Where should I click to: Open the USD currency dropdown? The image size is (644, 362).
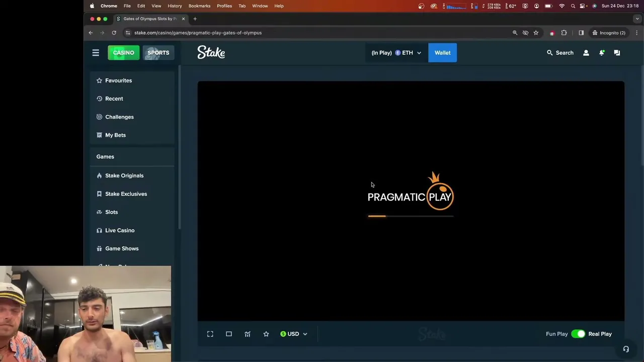[x=294, y=334]
